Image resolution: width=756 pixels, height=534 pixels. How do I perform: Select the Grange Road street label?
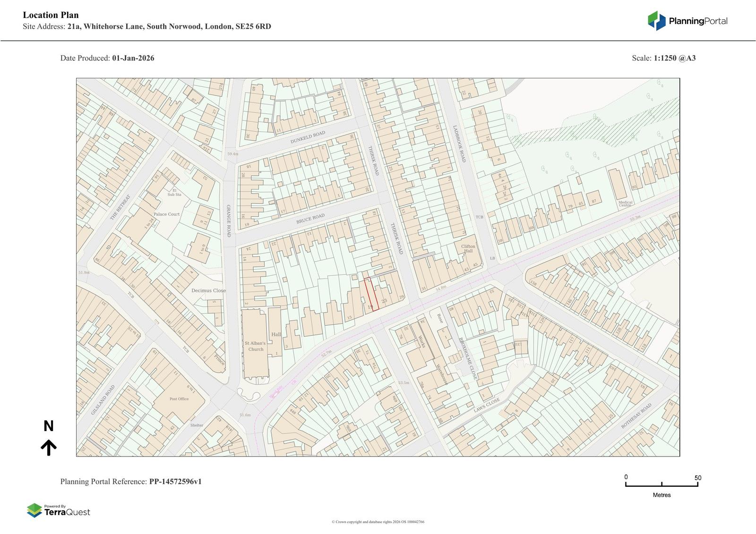228,220
